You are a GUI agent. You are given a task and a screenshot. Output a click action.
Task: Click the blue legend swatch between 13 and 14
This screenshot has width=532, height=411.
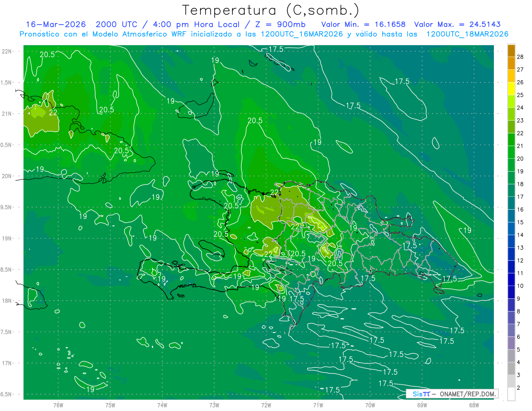[511, 241]
